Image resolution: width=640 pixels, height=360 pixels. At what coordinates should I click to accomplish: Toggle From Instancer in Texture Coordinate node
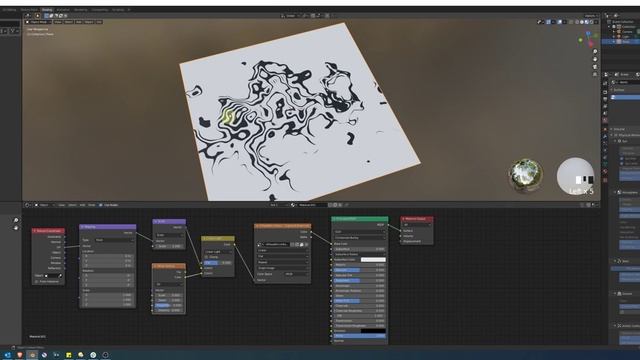(36, 282)
